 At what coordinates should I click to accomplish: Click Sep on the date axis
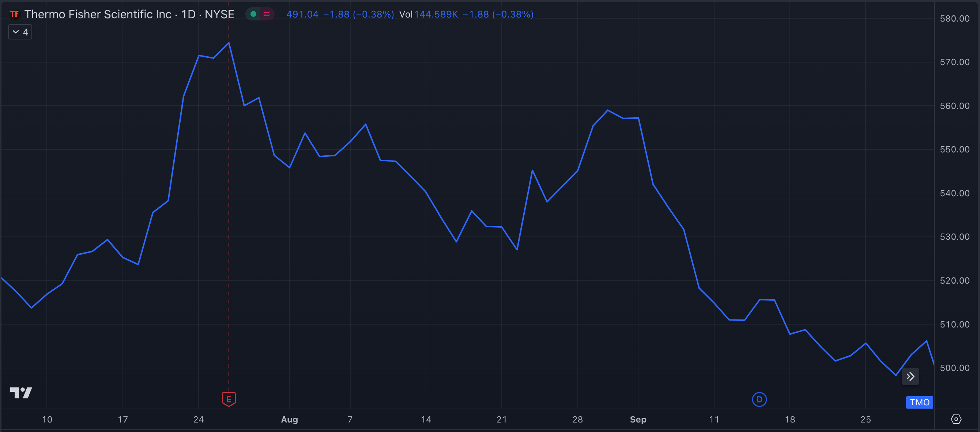click(x=638, y=420)
